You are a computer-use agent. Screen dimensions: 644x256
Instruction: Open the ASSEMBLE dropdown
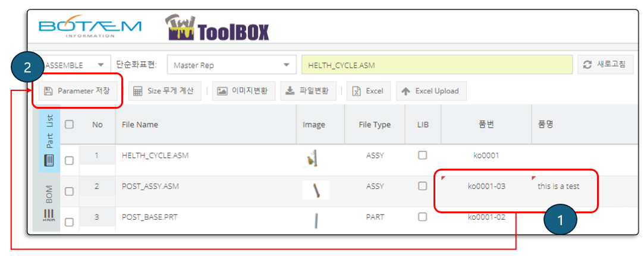(76, 65)
